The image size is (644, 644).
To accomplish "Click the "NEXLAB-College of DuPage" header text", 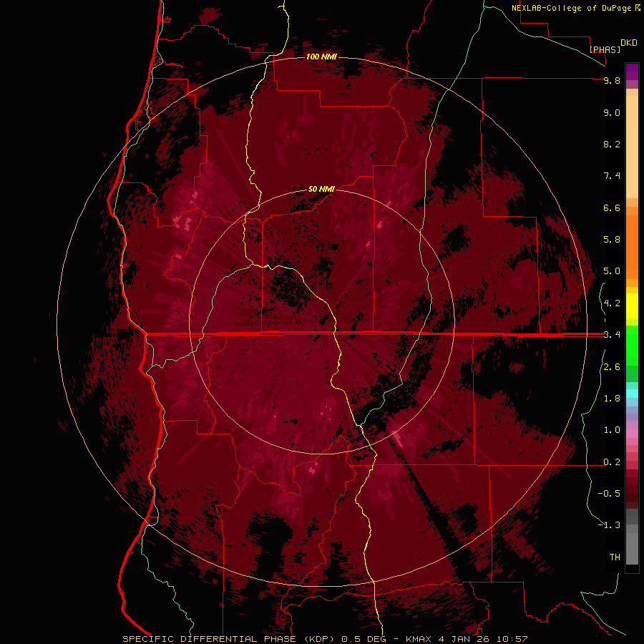I will [x=572, y=8].
